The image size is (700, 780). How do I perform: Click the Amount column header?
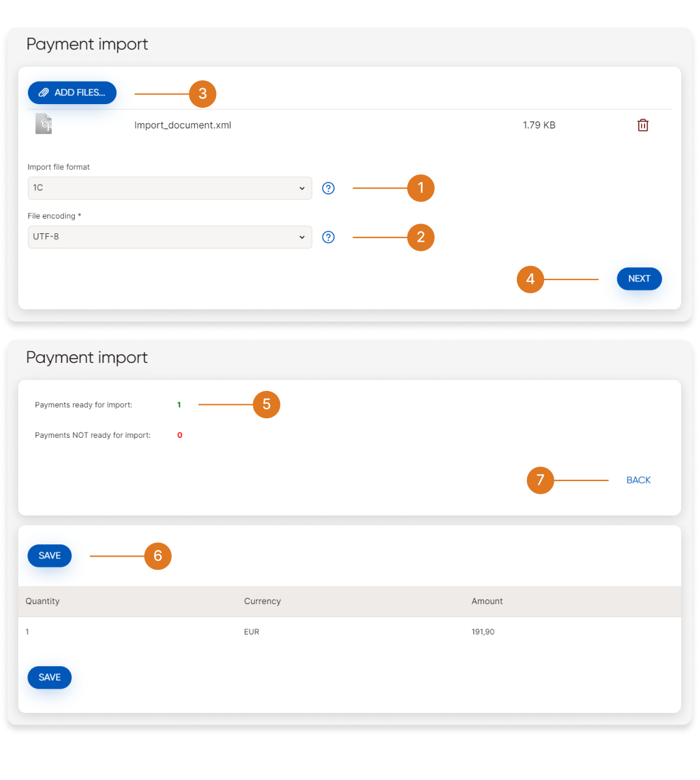click(x=487, y=602)
